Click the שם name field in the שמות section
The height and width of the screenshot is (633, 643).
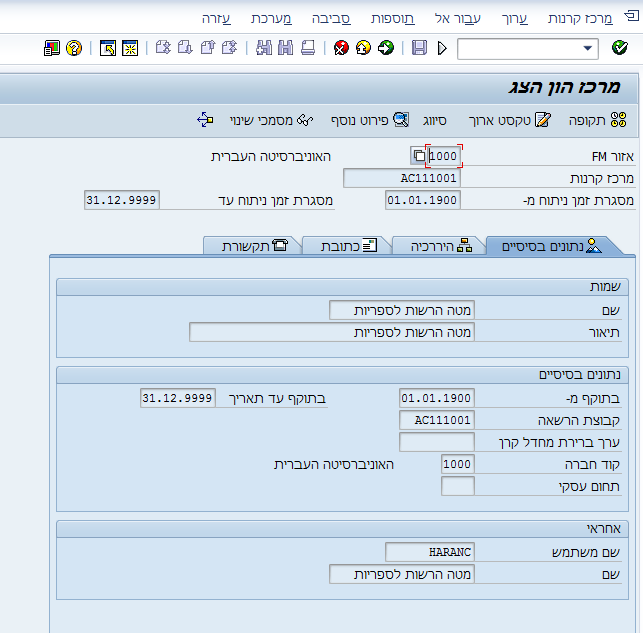coord(402,310)
